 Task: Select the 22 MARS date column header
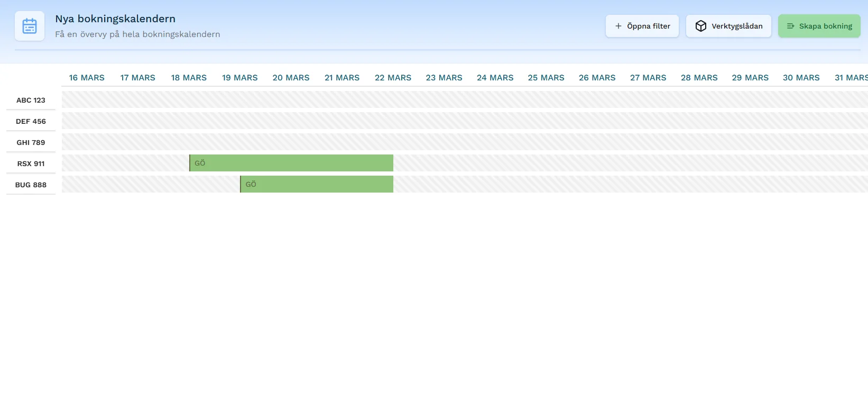coord(393,77)
